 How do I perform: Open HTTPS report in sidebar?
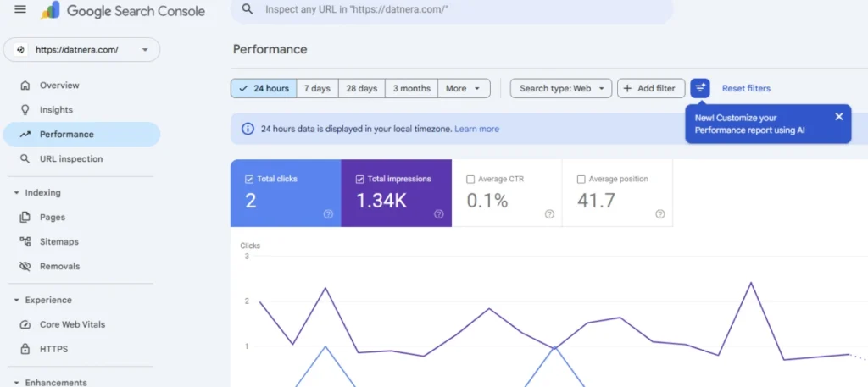(x=82, y=349)
